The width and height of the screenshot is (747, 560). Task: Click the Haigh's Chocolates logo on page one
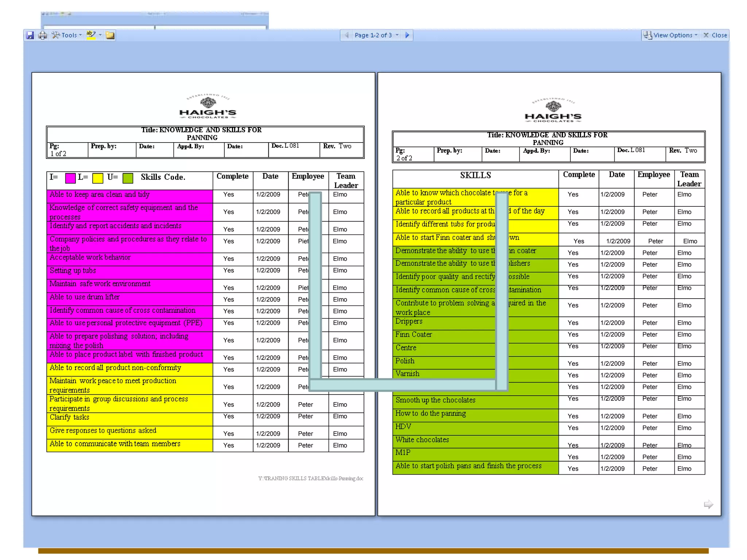click(x=208, y=106)
